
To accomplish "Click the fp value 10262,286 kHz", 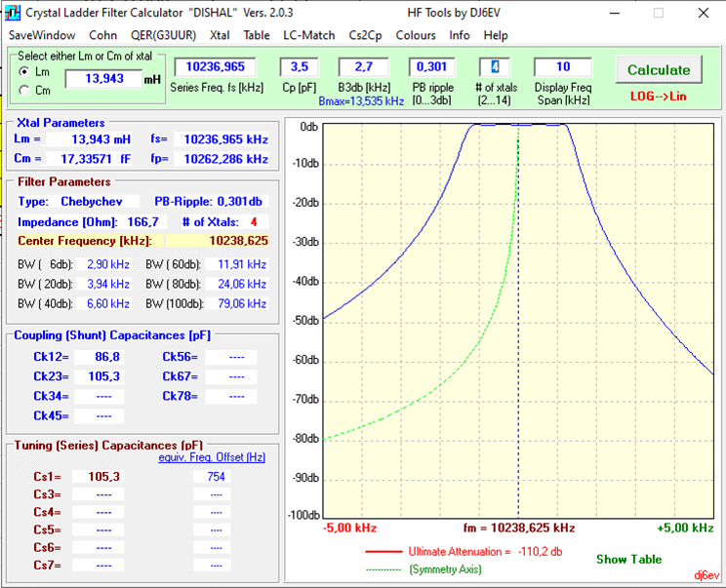I will click(222, 159).
